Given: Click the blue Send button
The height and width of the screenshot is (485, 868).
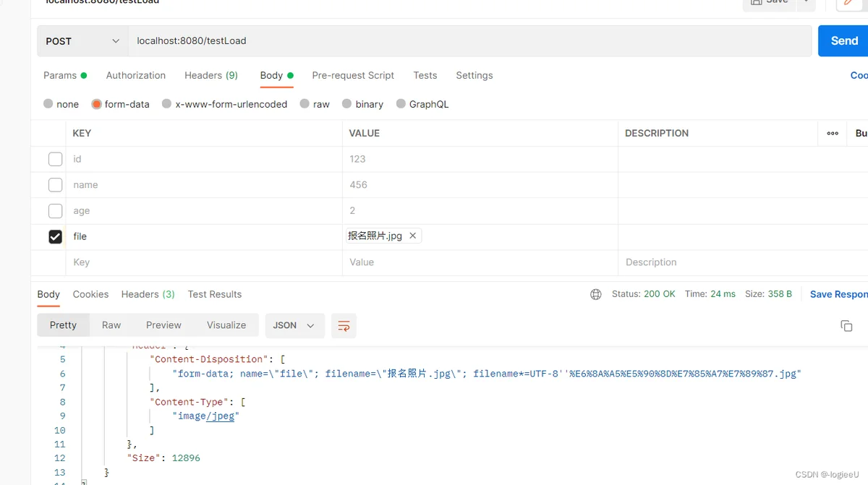Looking at the screenshot, I should tap(843, 41).
